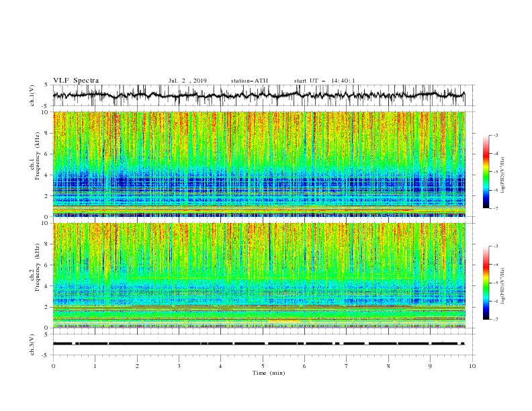This screenshot has height=411, width=532.
Task: Click the "ch.3(V)" axis label
Action: click(x=32, y=345)
